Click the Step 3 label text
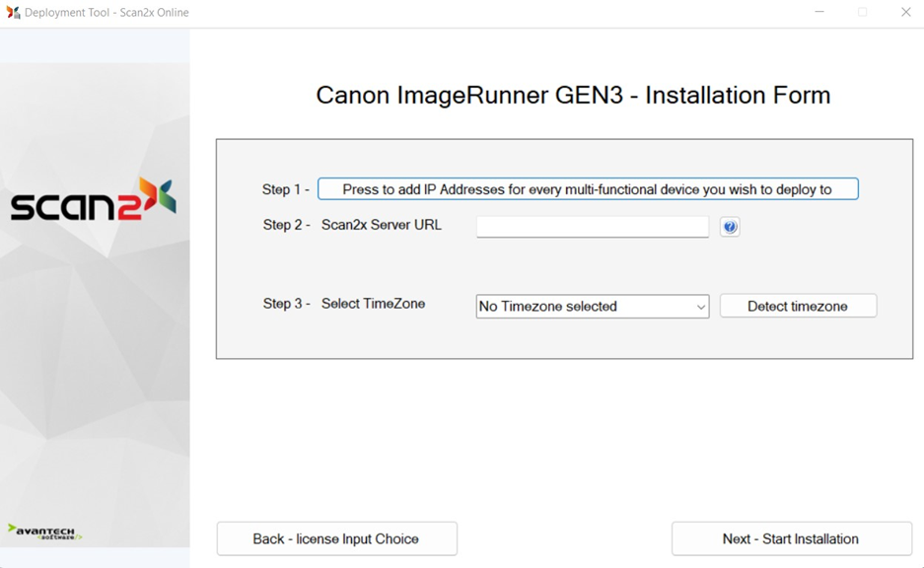 286,304
